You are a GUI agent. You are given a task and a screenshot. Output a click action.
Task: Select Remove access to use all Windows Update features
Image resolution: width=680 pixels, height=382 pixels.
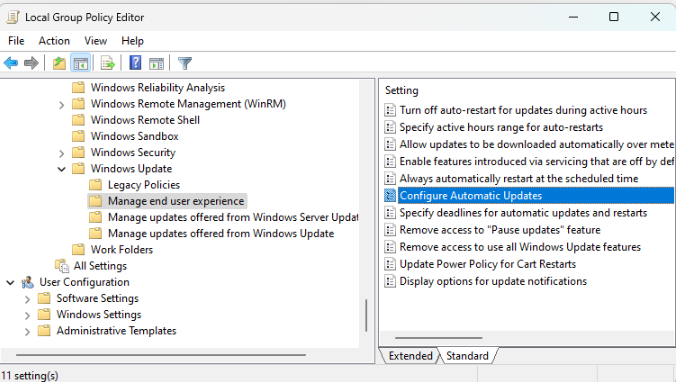pos(520,247)
